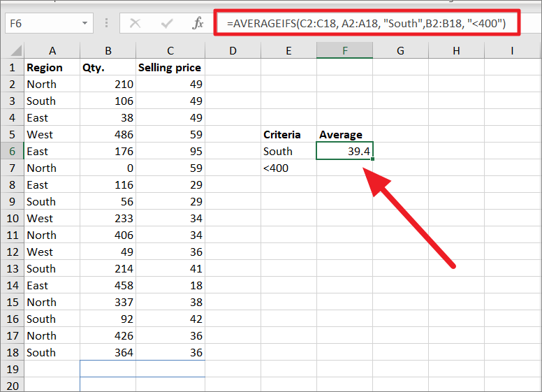Image resolution: width=542 pixels, height=392 pixels.
Task: Click quantity cell 337 in row 15
Action: pos(108,302)
